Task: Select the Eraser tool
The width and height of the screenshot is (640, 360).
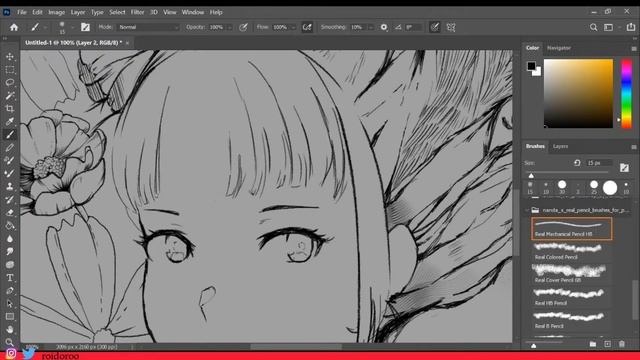Action: pos(10,212)
